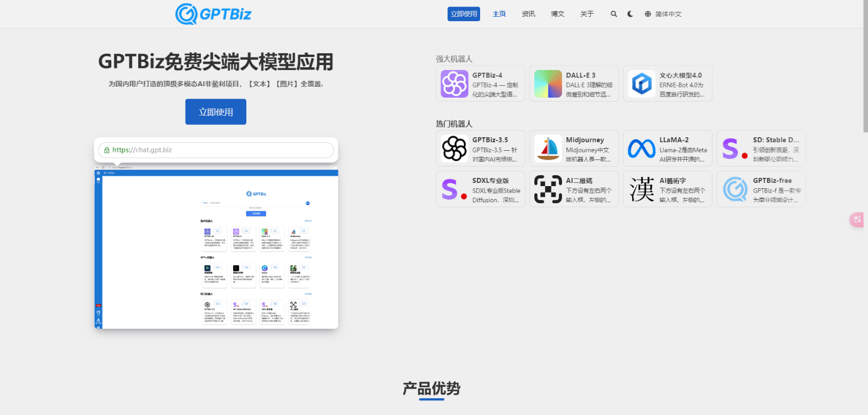The height and width of the screenshot is (415, 868).
Task: Open the LLaMA-2 card title
Action: pyautogui.click(x=674, y=140)
